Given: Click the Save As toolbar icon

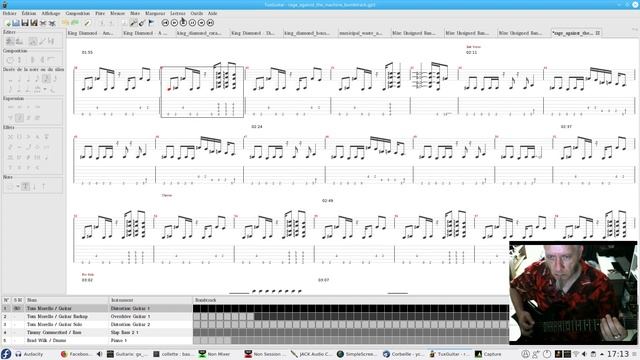Looking at the screenshot, I should pyautogui.click(x=34, y=23).
